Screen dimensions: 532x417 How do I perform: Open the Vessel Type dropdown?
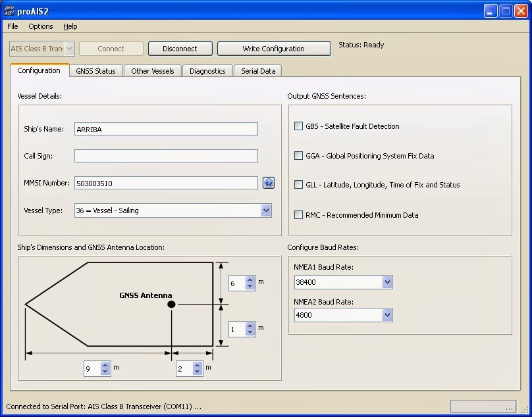tap(267, 210)
